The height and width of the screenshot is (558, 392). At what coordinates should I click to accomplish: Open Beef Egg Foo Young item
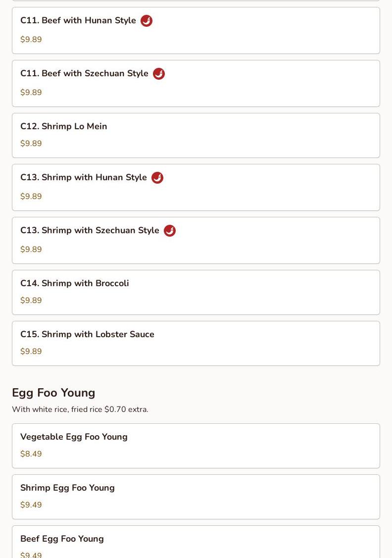(62, 539)
